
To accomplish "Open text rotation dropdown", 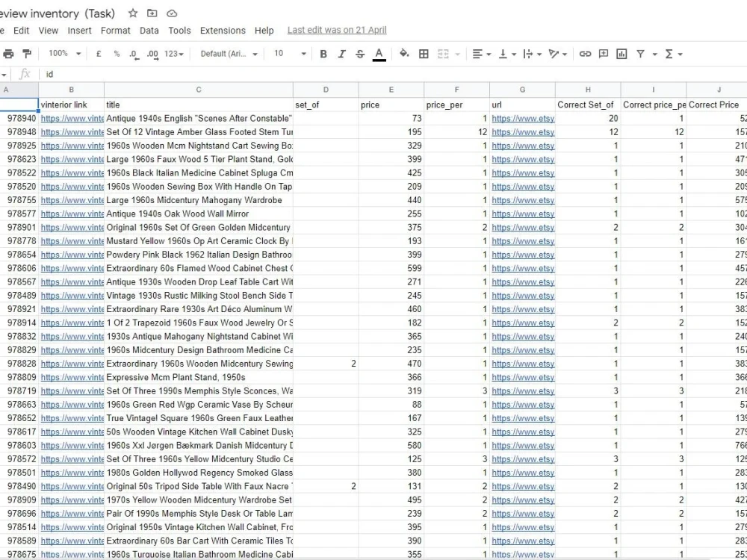I will (x=557, y=54).
